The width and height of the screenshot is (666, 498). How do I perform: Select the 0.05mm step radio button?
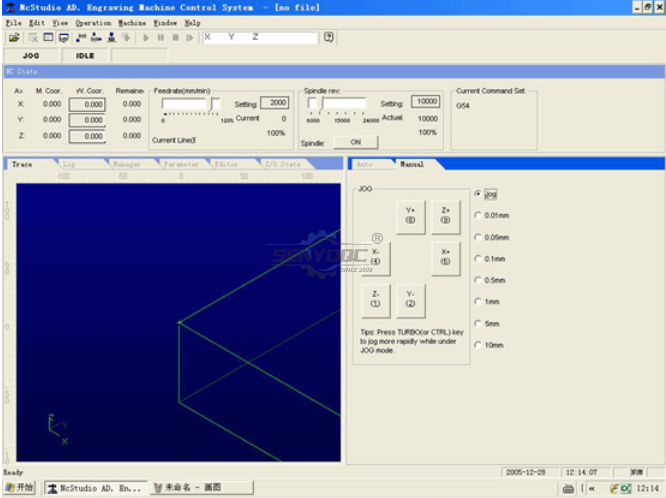coord(478,237)
